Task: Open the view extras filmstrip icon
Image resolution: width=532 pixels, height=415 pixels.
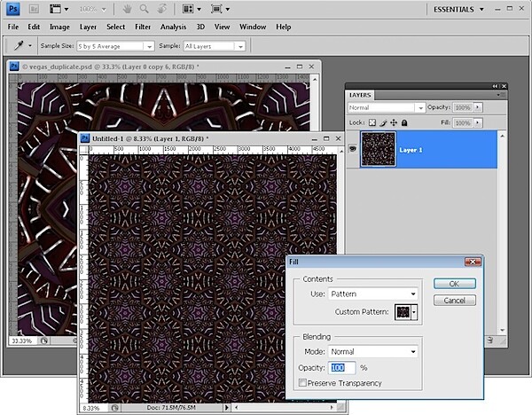Action: [x=55, y=9]
